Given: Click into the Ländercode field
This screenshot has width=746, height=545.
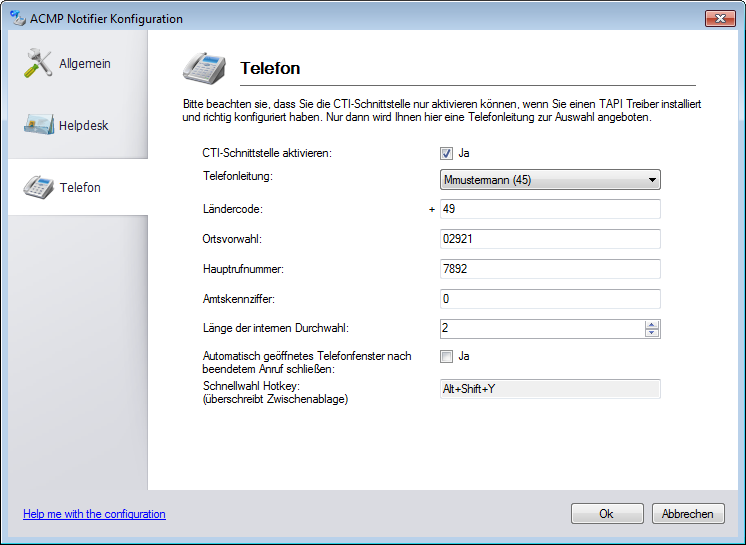Looking at the screenshot, I should click(x=550, y=209).
